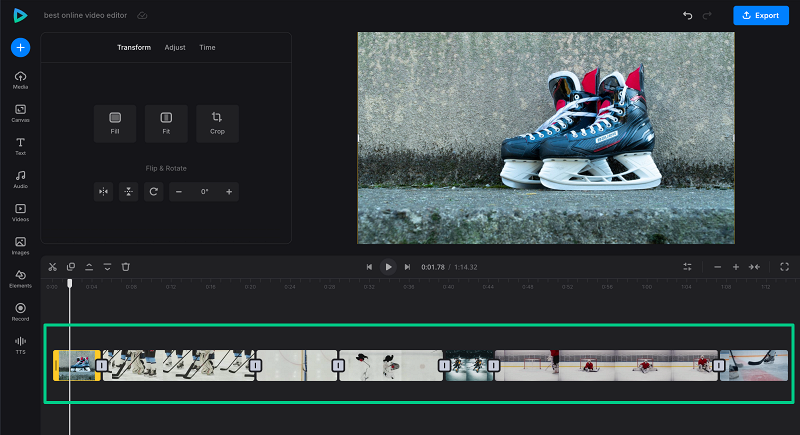800x435 pixels.
Task: Rotate the clip 90 degrees
Action: point(154,192)
